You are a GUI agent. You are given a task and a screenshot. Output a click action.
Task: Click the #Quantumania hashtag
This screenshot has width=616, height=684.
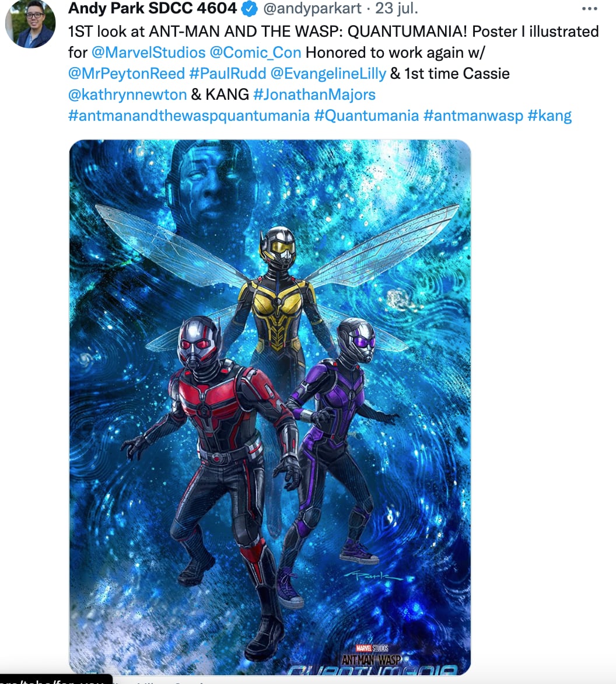tap(366, 115)
